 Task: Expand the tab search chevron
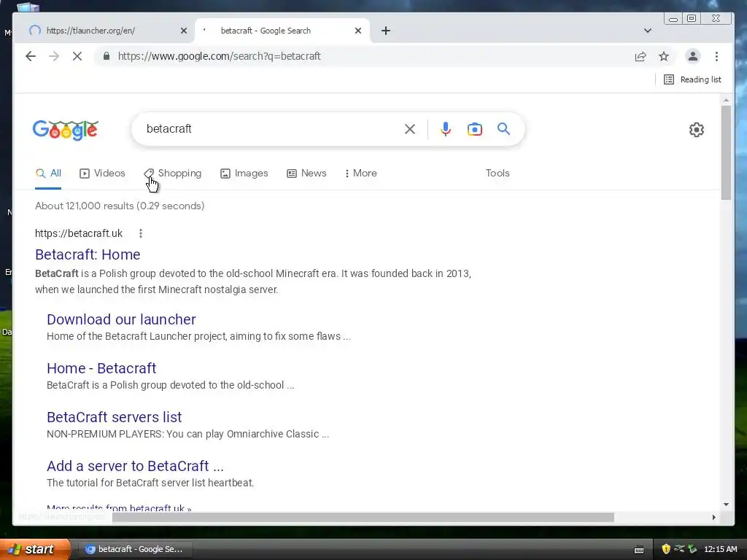click(648, 31)
